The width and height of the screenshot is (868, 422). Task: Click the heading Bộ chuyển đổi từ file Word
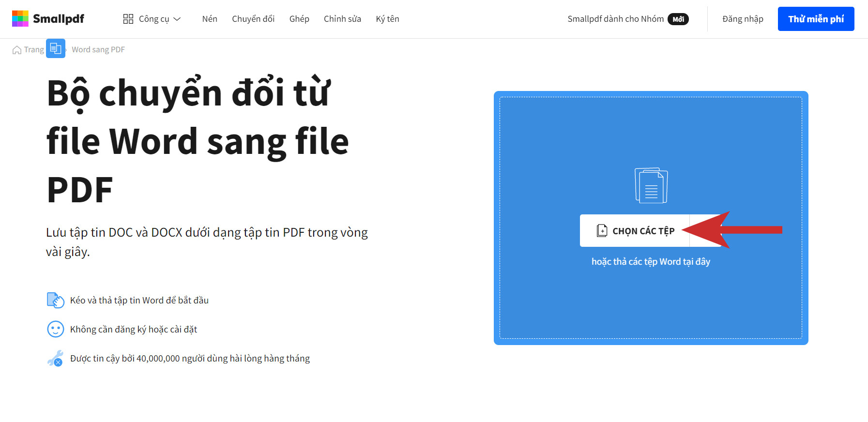198,141
